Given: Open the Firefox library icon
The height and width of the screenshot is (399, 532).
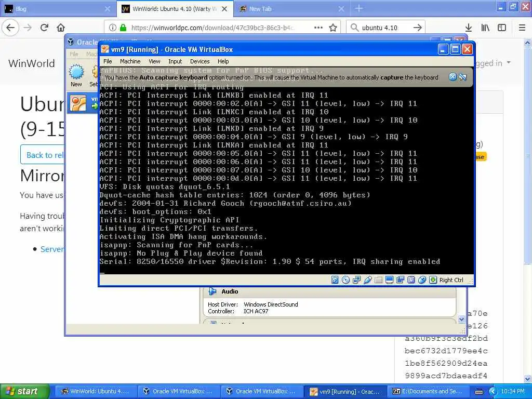Looking at the screenshot, I should [486, 28].
